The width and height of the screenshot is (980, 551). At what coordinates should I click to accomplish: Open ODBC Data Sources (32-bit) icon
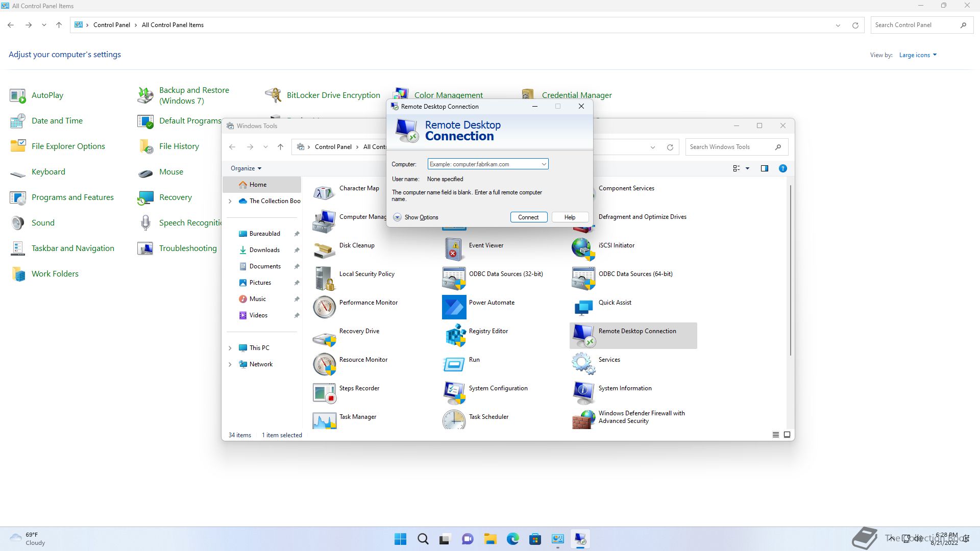pyautogui.click(x=454, y=279)
